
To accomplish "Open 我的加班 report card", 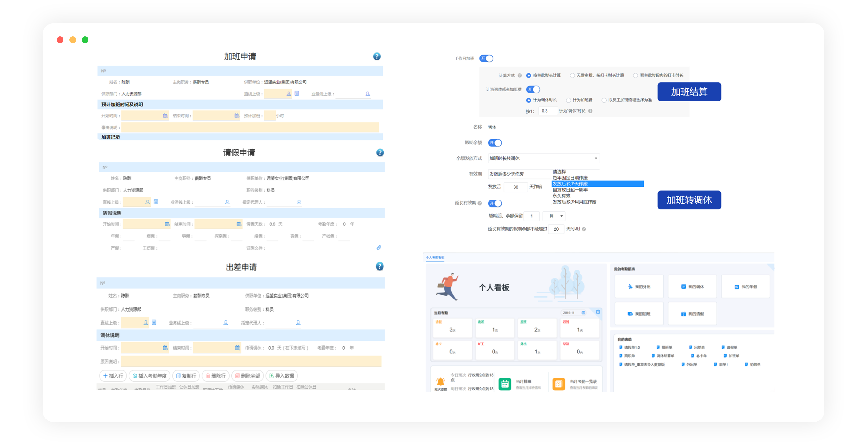I will (639, 313).
